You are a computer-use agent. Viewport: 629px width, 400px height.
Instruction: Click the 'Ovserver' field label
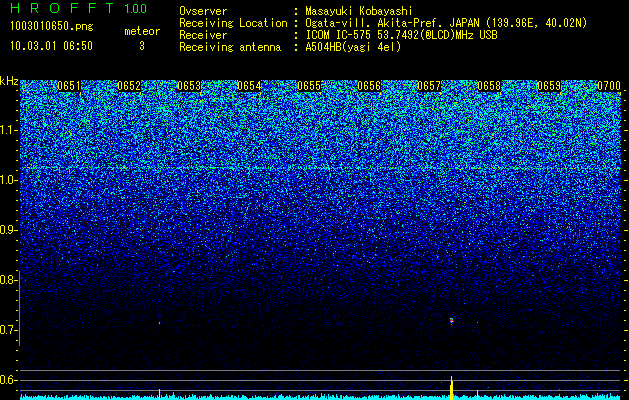pyautogui.click(x=203, y=11)
